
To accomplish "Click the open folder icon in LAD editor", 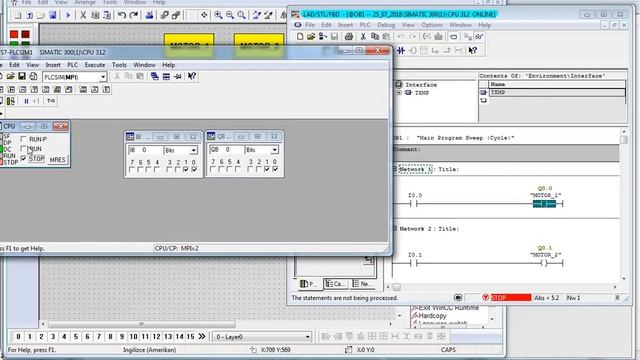I will pos(311,37).
